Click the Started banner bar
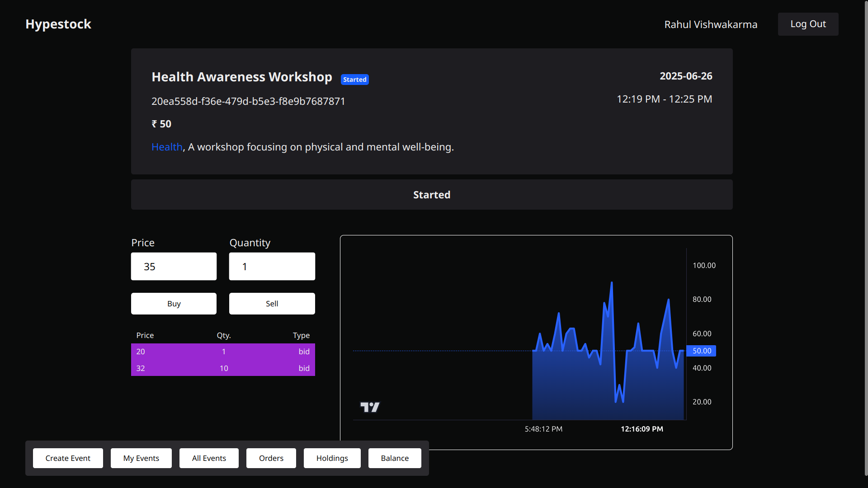The image size is (868, 488). click(x=431, y=194)
